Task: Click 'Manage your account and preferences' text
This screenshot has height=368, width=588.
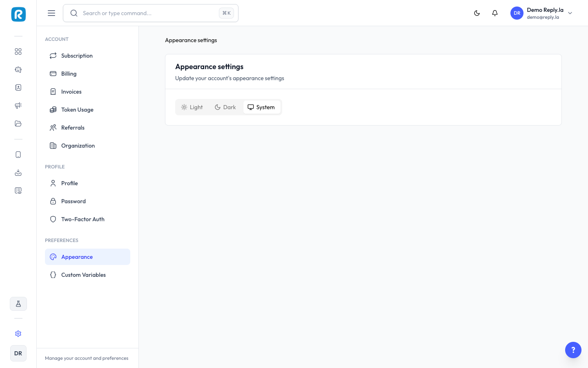Action: tap(87, 358)
